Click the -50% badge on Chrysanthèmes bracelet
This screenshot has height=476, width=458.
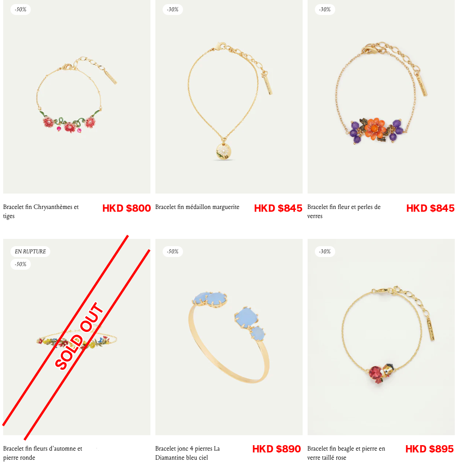21,10
